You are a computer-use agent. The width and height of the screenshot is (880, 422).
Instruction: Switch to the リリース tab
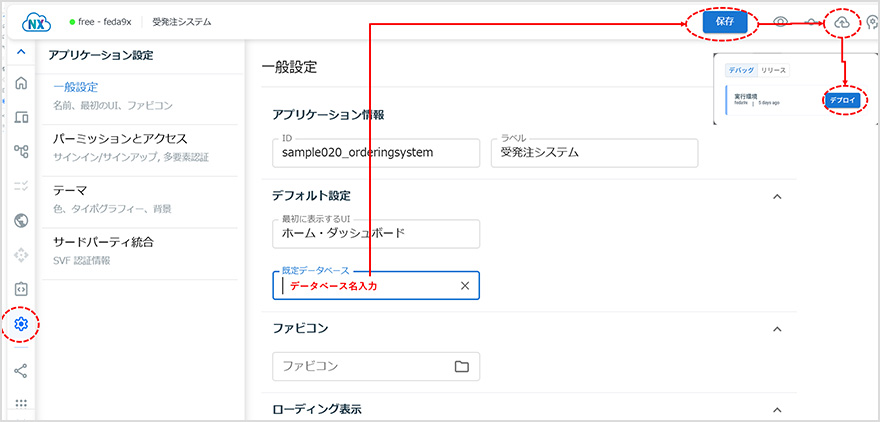click(x=773, y=70)
